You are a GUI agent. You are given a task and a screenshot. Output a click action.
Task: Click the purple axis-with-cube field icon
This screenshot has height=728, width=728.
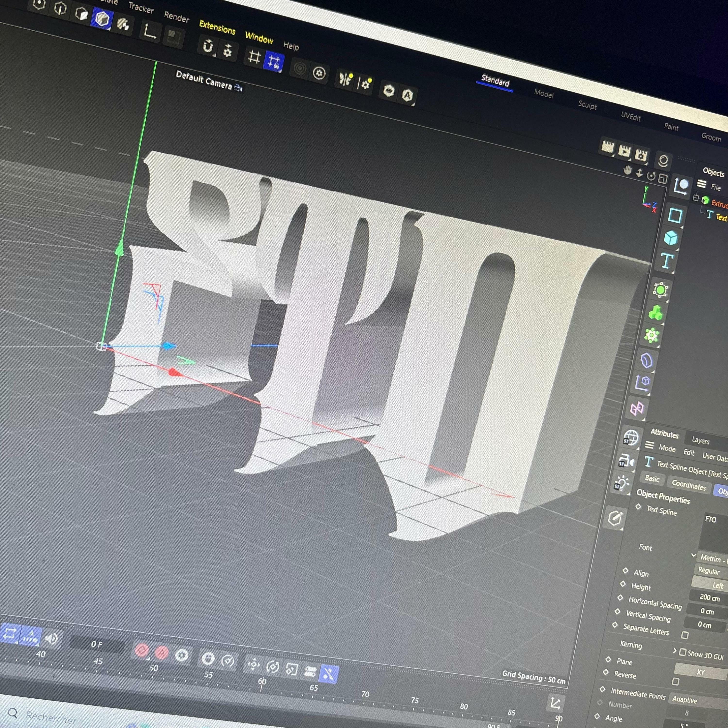coord(643,383)
